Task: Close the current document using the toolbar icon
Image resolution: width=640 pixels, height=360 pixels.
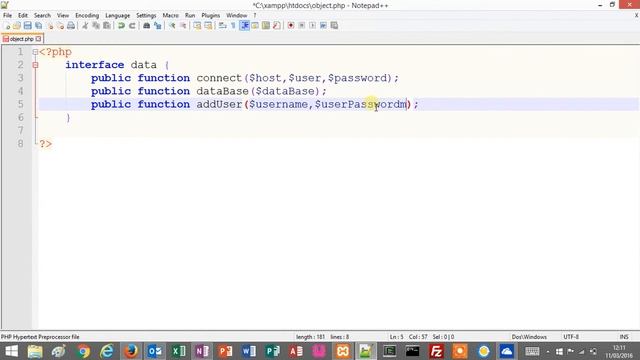Action: [x=50, y=26]
